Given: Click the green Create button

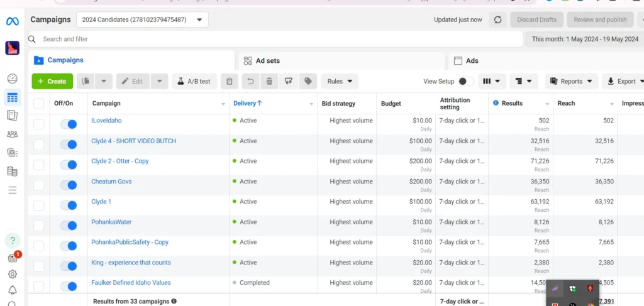Looking at the screenshot, I should (52, 81).
